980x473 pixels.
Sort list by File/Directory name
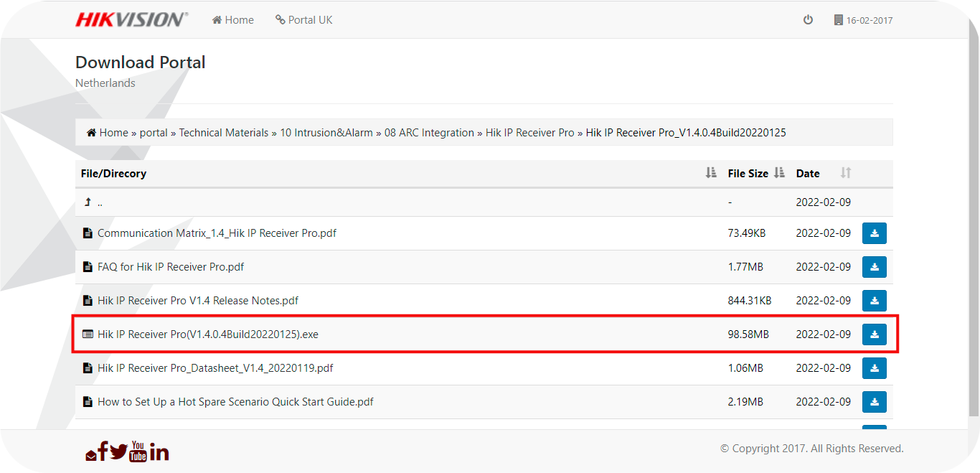tap(710, 173)
